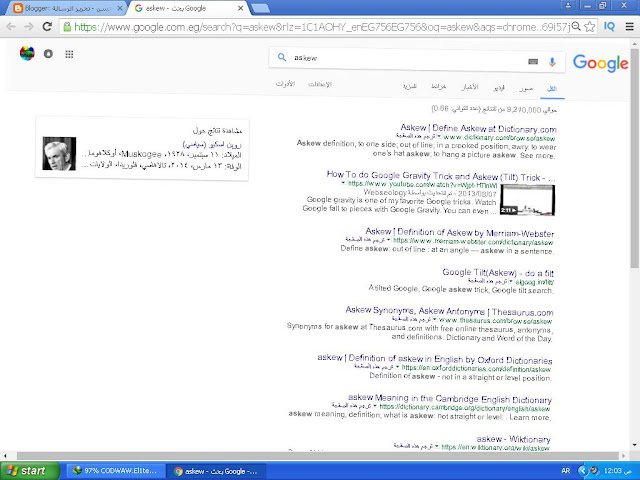Expand dropdown arrow beside dictionary.com URL
The image size is (640, 480).
(439, 136)
